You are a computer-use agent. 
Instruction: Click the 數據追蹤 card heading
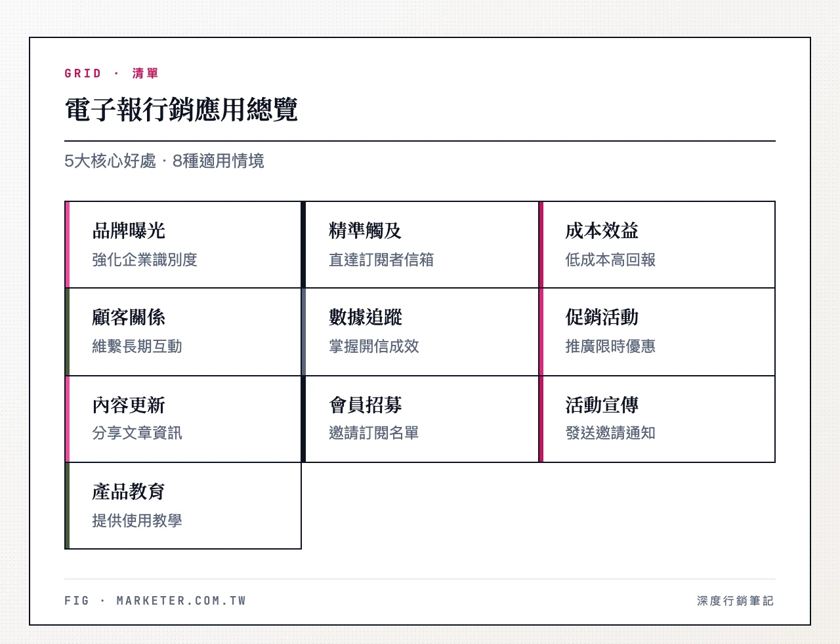pos(366,317)
